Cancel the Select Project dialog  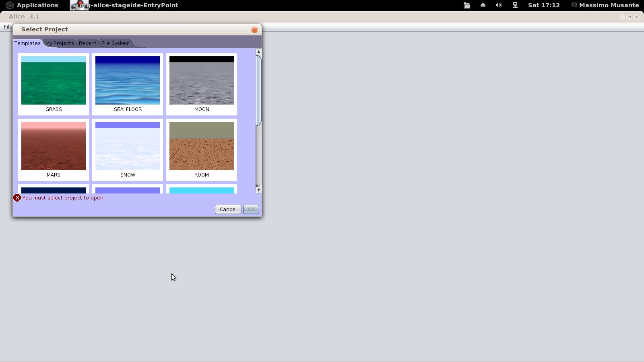tap(228, 210)
